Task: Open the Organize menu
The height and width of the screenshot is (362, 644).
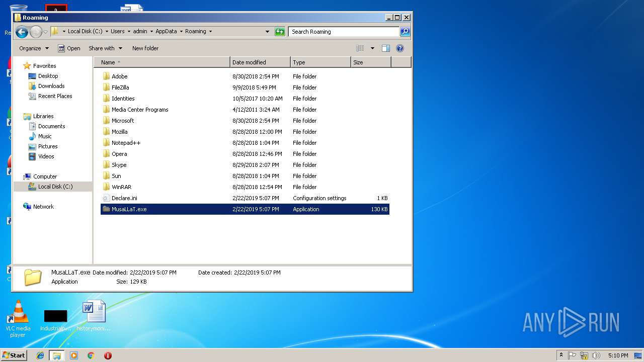Action: (x=34, y=48)
